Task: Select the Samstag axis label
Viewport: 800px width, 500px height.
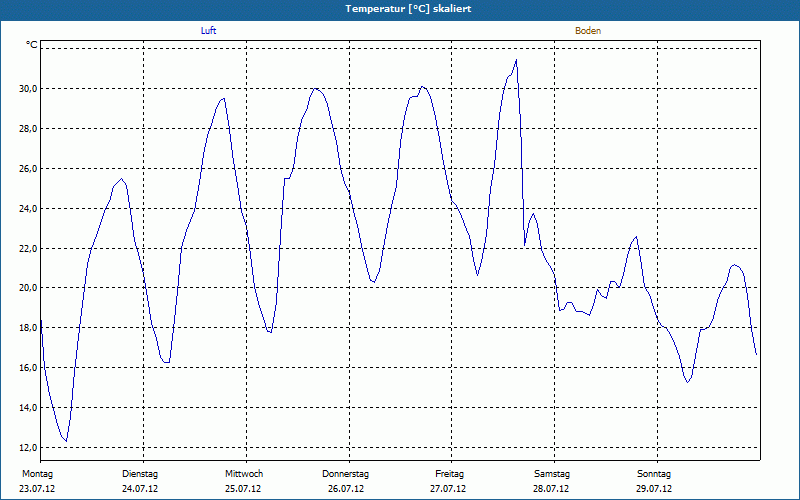Action: click(552, 474)
